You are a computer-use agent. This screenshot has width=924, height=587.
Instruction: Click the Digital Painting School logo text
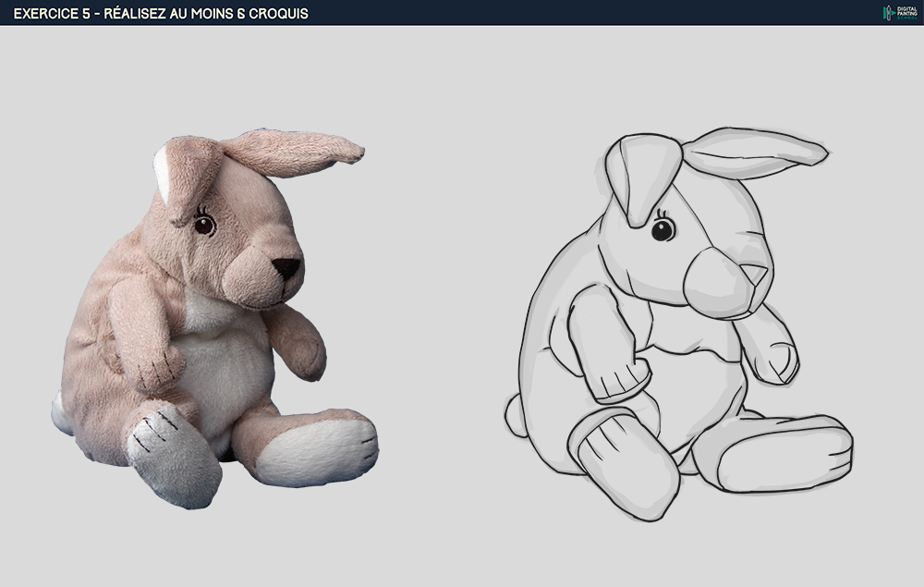[906, 12]
